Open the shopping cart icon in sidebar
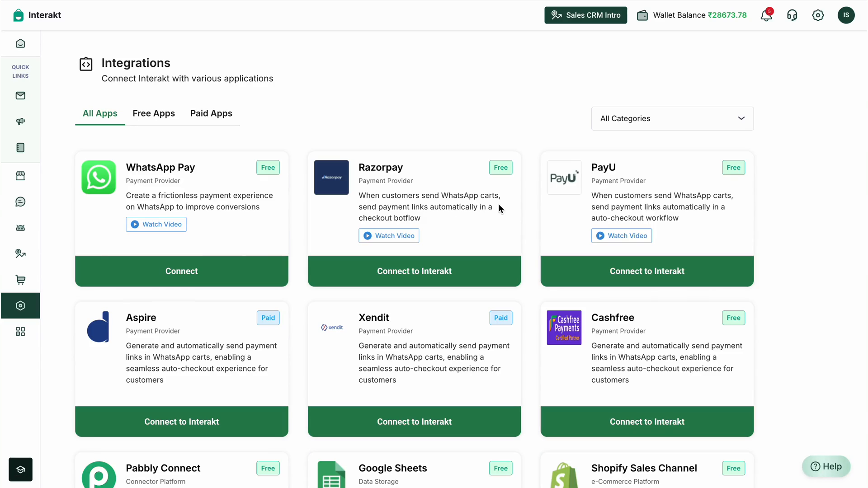The image size is (868, 488). (20, 280)
